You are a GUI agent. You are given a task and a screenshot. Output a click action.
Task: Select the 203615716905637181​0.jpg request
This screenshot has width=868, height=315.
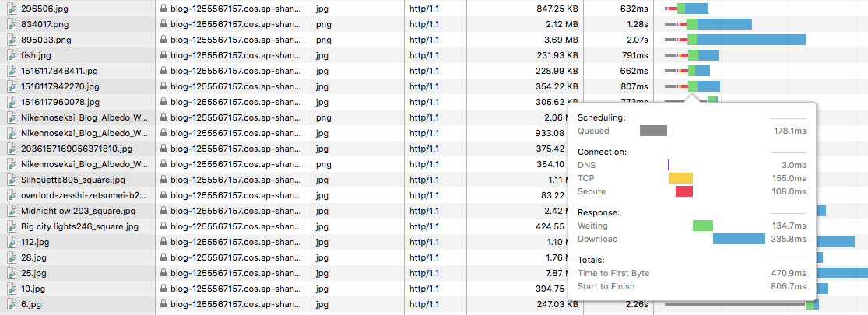(x=77, y=149)
